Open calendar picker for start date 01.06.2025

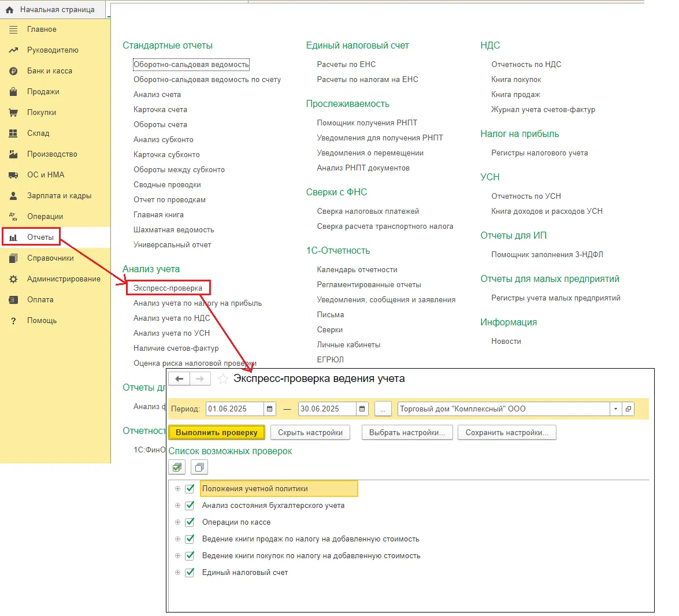[x=270, y=409]
